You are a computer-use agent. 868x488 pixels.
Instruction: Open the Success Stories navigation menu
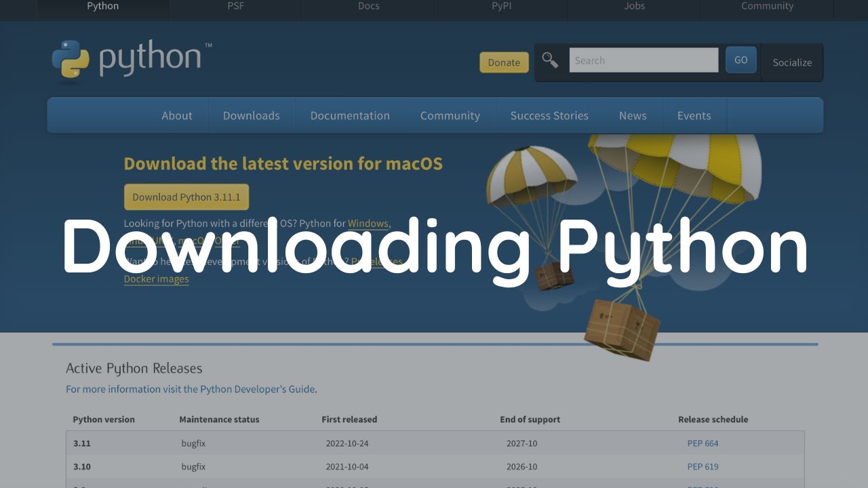click(549, 116)
